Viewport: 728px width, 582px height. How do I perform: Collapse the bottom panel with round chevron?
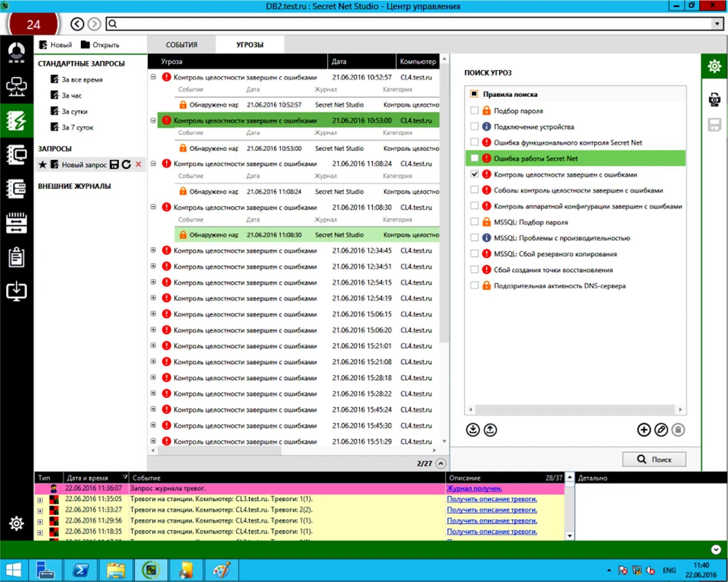coord(716,549)
